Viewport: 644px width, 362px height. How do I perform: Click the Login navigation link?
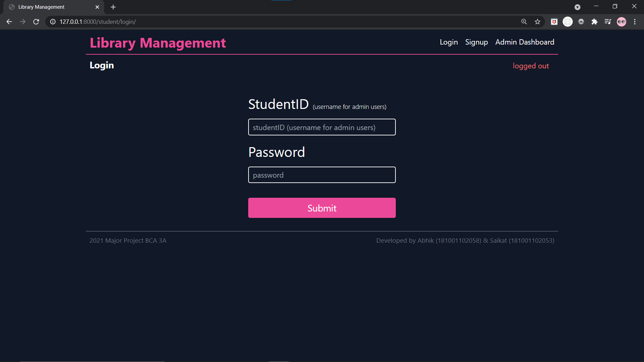[x=448, y=42]
